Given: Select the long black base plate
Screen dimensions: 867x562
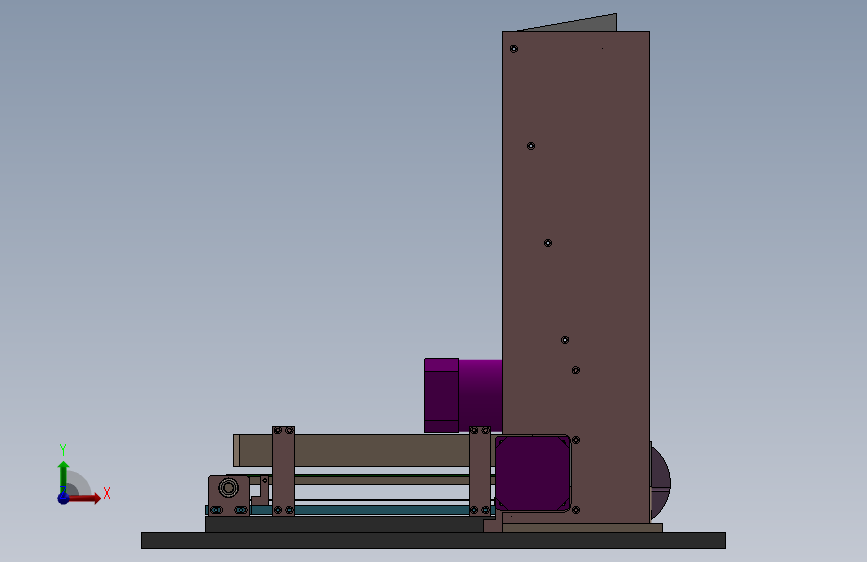Looking at the screenshot, I should pyautogui.click(x=433, y=540).
